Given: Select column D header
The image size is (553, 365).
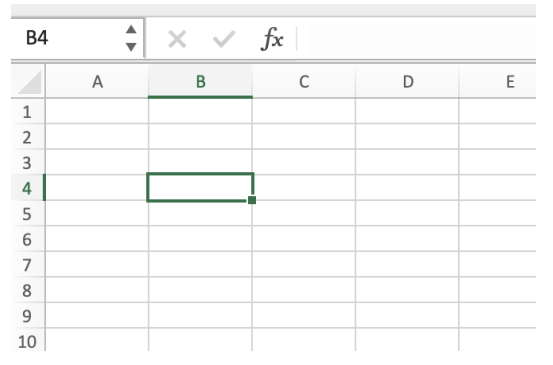Looking at the screenshot, I should coord(407,82).
